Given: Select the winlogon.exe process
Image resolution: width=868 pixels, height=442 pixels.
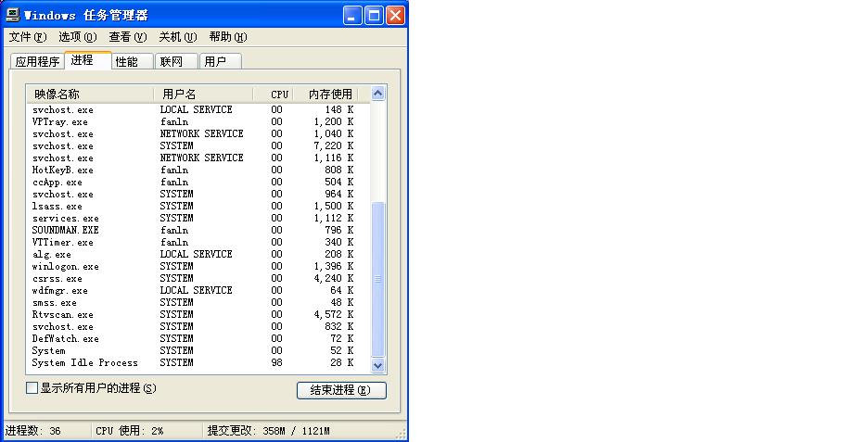Looking at the screenshot, I should [198, 267].
